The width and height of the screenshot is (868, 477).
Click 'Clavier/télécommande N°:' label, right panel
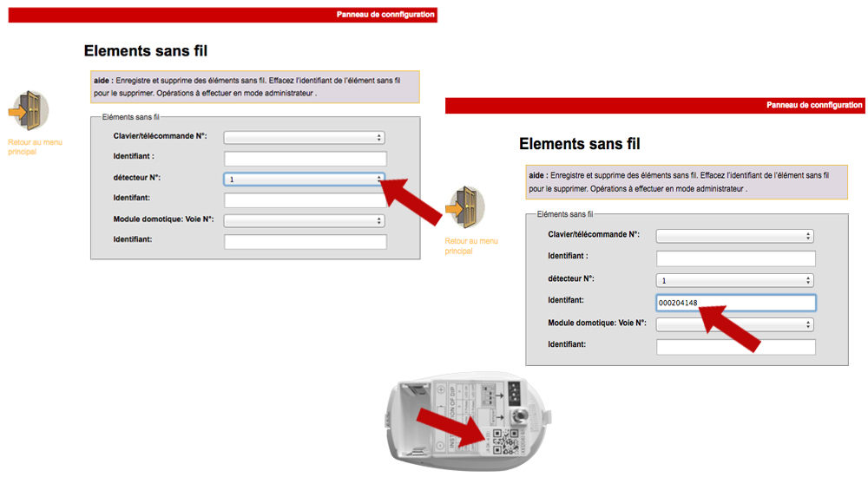(x=594, y=235)
